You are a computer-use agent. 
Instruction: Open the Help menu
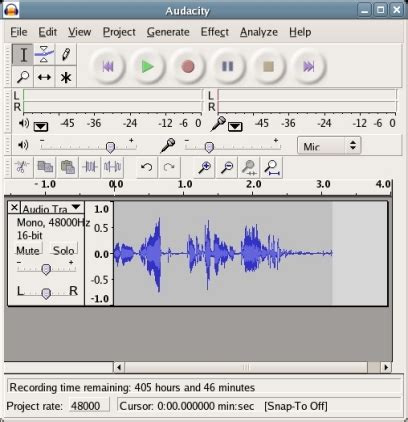pos(300,32)
